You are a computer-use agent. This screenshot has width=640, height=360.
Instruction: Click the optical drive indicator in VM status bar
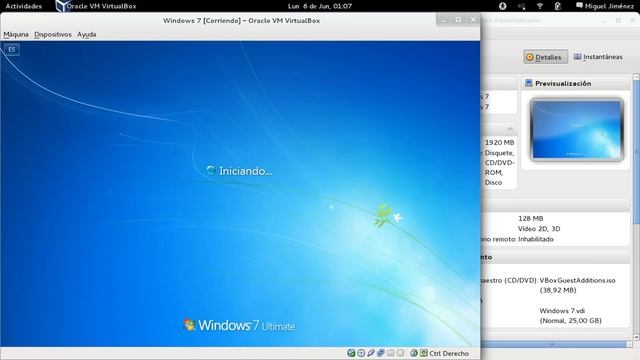361,353
